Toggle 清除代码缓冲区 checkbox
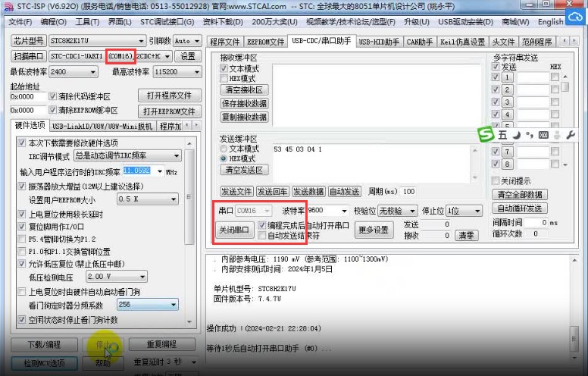The image size is (588, 376). point(53,96)
